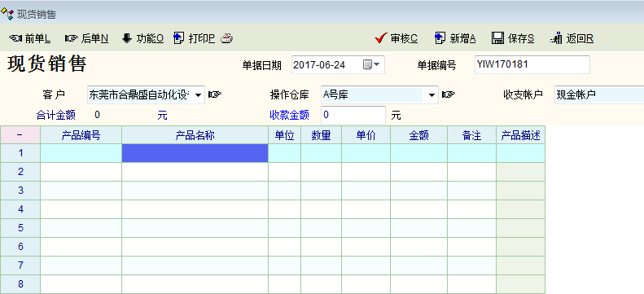Select row header 2
The width and height of the screenshot is (644, 294).
(20, 172)
